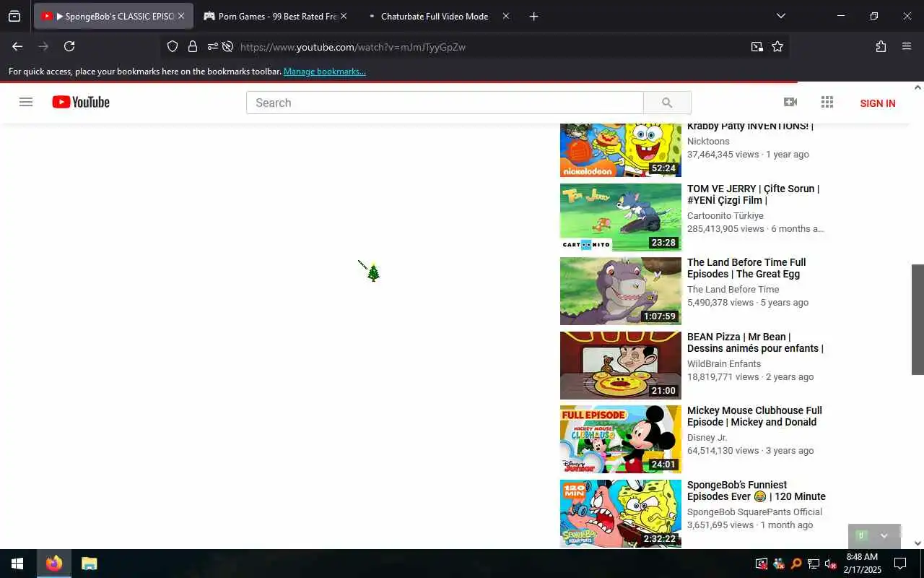Click the picture-in-picture icon in address bar
The width and height of the screenshot is (924, 578).
click(757, 46)
